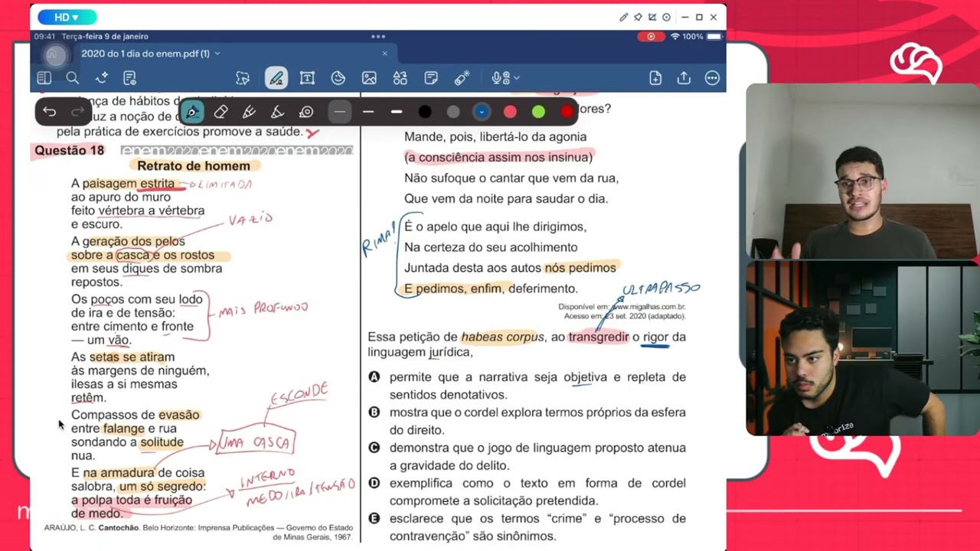Open the HD quality dropdown
The width and height of the screenshot is (980, 551).
coord(67,17)
